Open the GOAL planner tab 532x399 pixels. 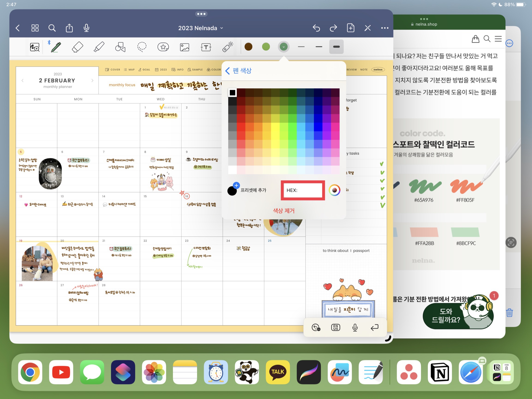pyautogui.click(x=144, y=70)
